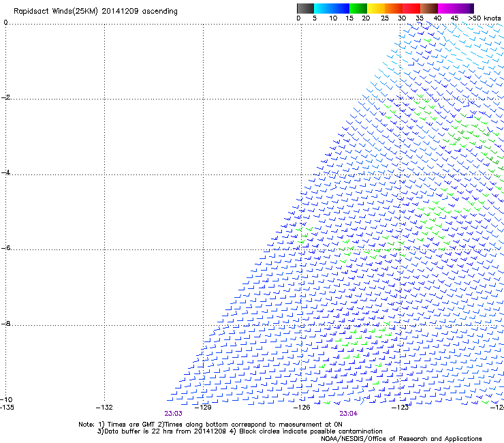Click the 'Times are GMT' note line
Viewport: 504px width, 443px height.
(x=210, y=425)
